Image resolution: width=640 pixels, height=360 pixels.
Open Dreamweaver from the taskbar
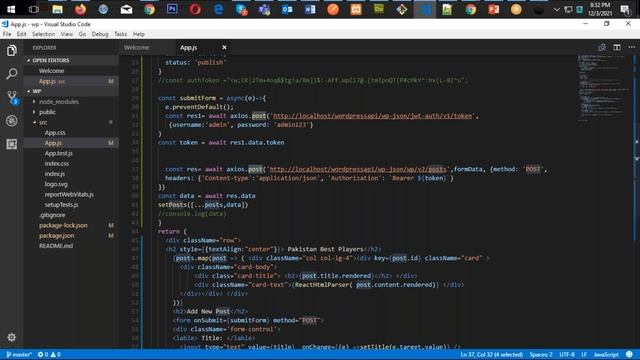(379, 9)
